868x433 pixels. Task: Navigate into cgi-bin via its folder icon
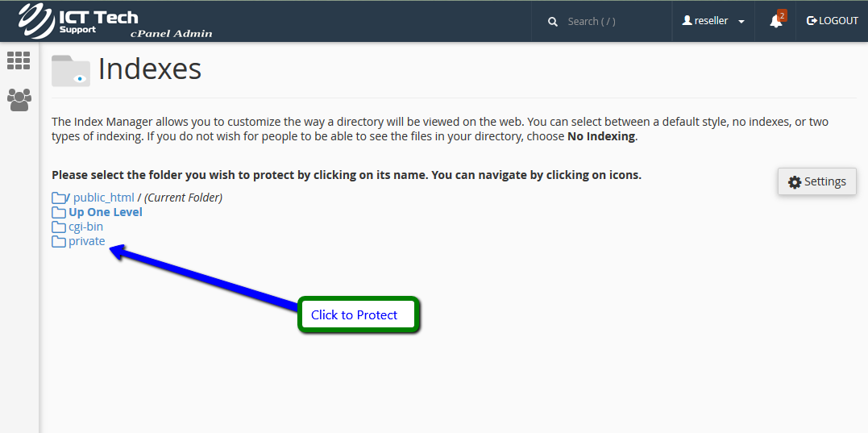pos(59,227)
